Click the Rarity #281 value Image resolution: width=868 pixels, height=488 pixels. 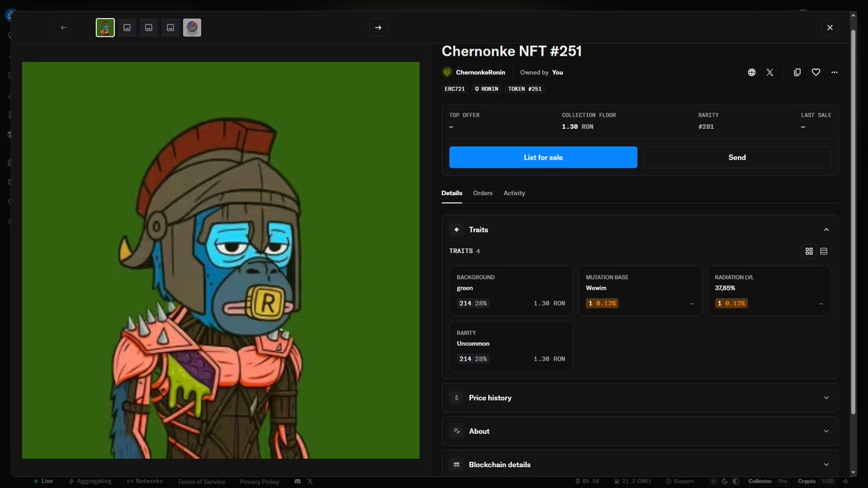point(706,127)
